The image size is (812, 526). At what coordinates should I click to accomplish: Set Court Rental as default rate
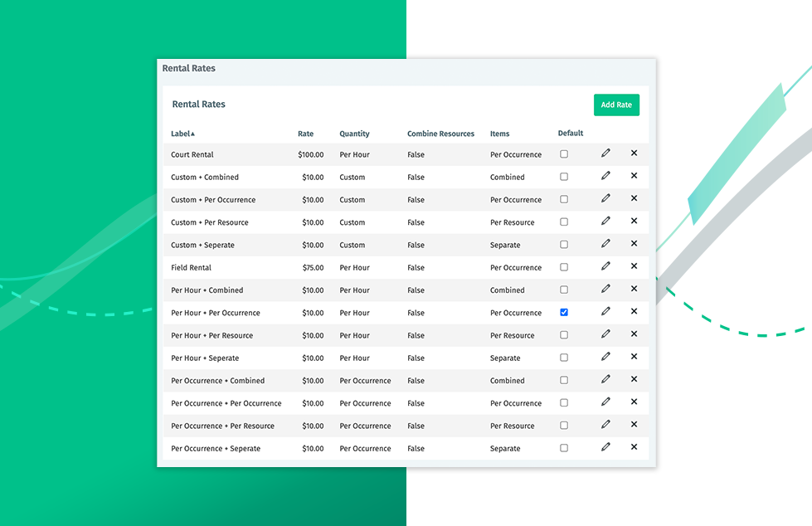click(564, 154)
